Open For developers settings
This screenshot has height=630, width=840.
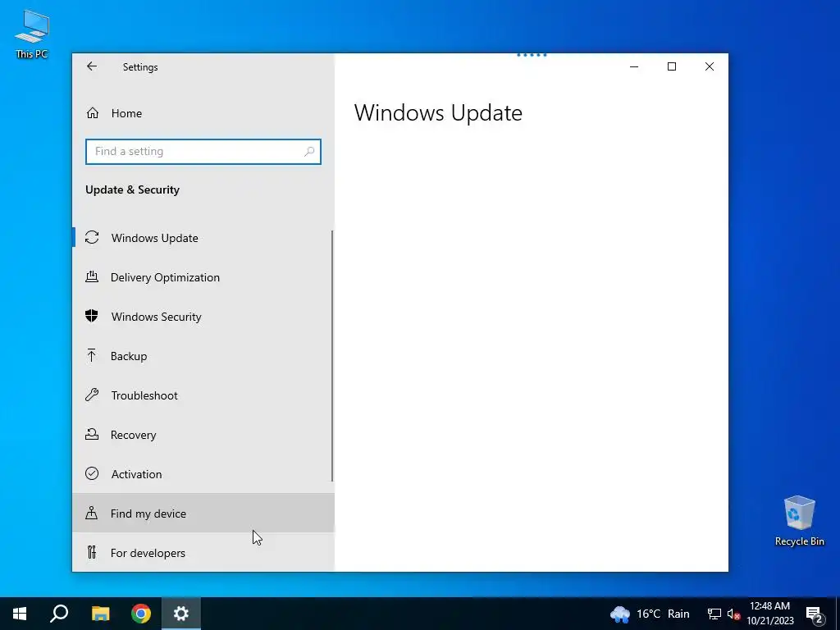tap(203, 553)
